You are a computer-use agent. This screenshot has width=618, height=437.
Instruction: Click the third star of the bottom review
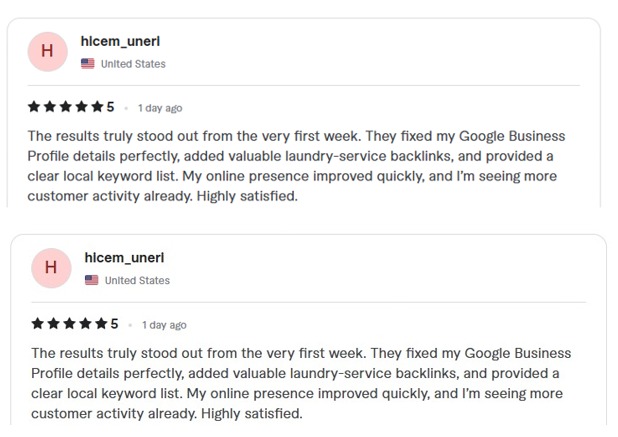coord(70,324)
